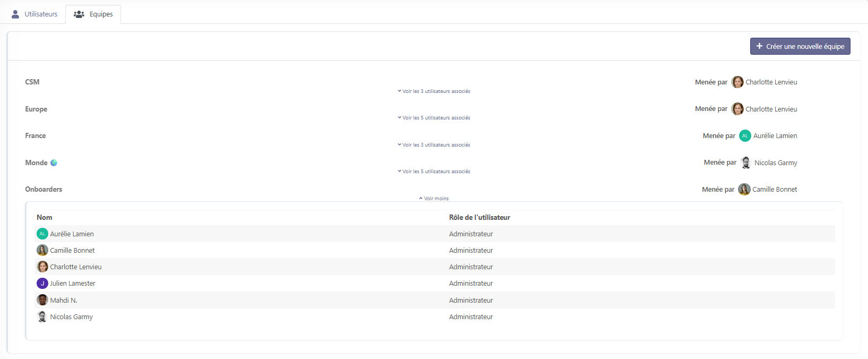
Task: Click Camille Bonnet's avatar on Onboarders row
Action: coord(744,190)
